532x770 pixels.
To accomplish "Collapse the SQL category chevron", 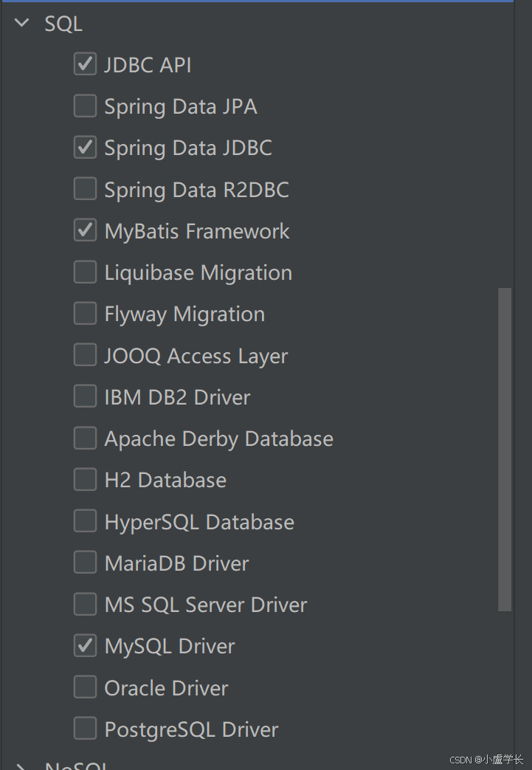I will click(x=22, y=23).
